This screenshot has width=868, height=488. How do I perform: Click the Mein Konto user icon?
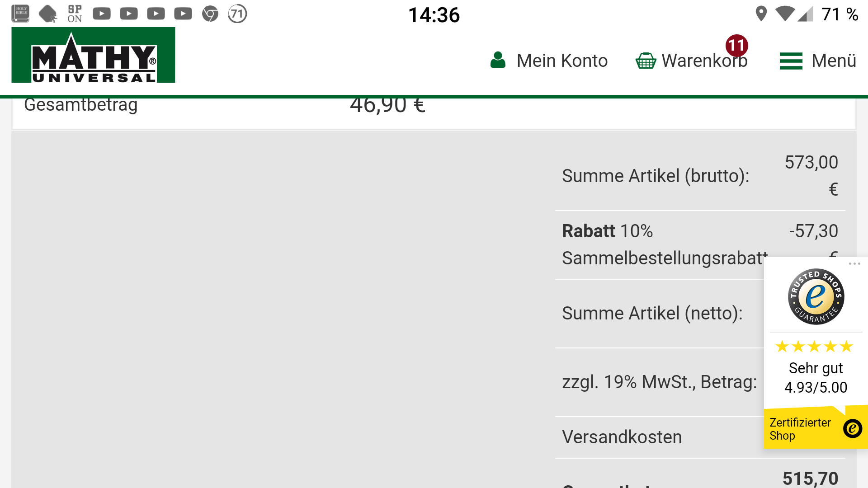click(x=498, y=60)
